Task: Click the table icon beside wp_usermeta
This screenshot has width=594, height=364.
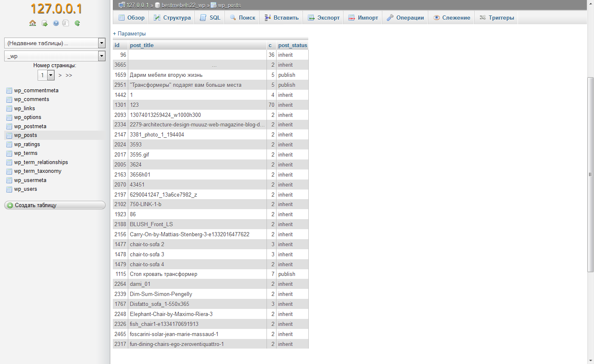Action: pyautogui.click(x=9, y=180)
